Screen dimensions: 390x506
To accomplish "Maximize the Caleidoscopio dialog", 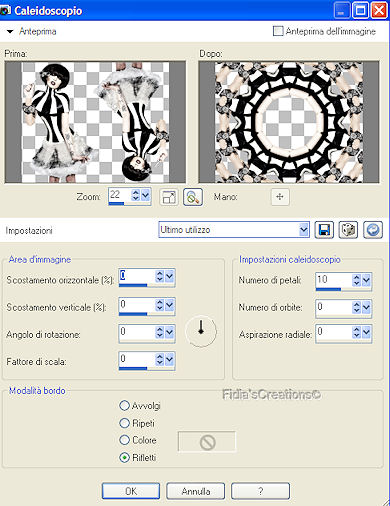I will [x=361, y=10].
